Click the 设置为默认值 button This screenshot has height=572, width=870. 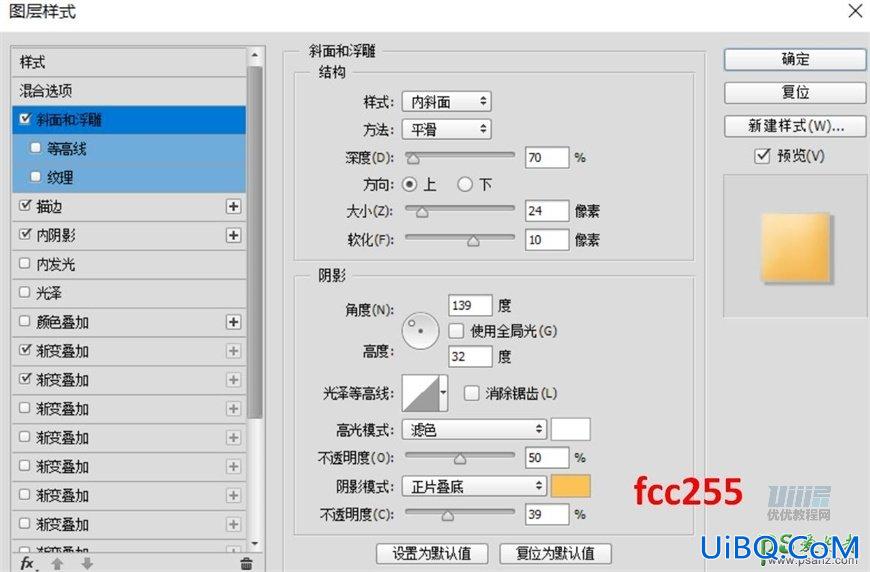click(432, 553)
